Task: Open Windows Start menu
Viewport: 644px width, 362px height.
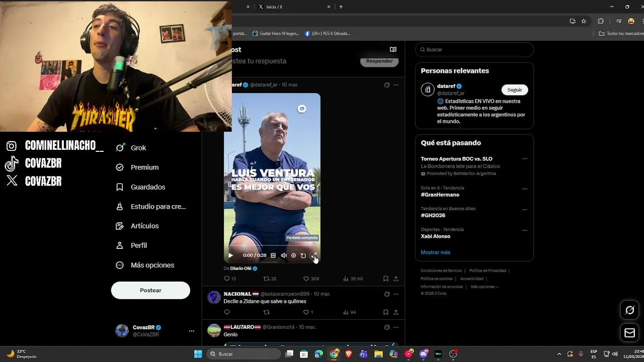Action: 198,354
